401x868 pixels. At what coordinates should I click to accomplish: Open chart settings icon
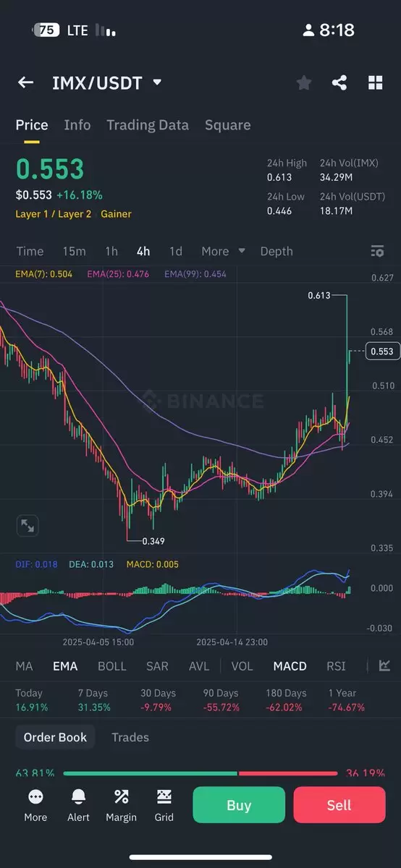point(377,251)
